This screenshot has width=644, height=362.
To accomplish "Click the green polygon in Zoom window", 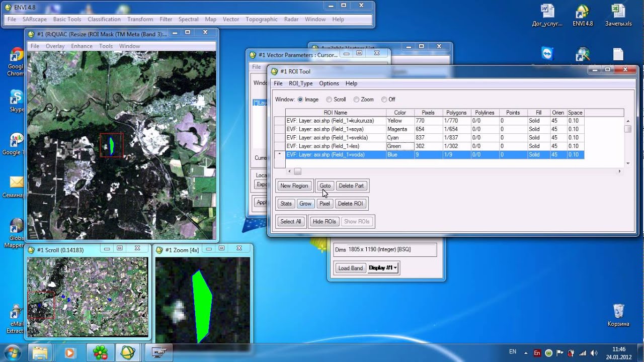I will point(202,306).
